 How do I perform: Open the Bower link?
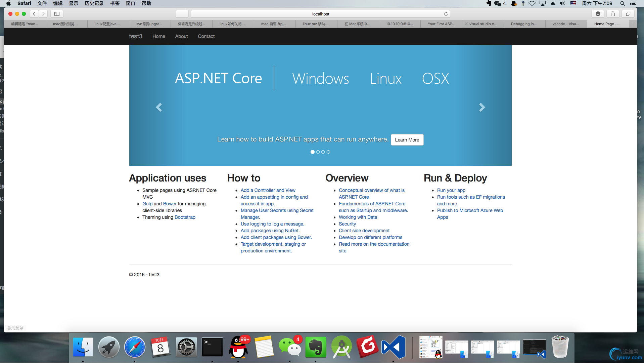pos(170,204)
